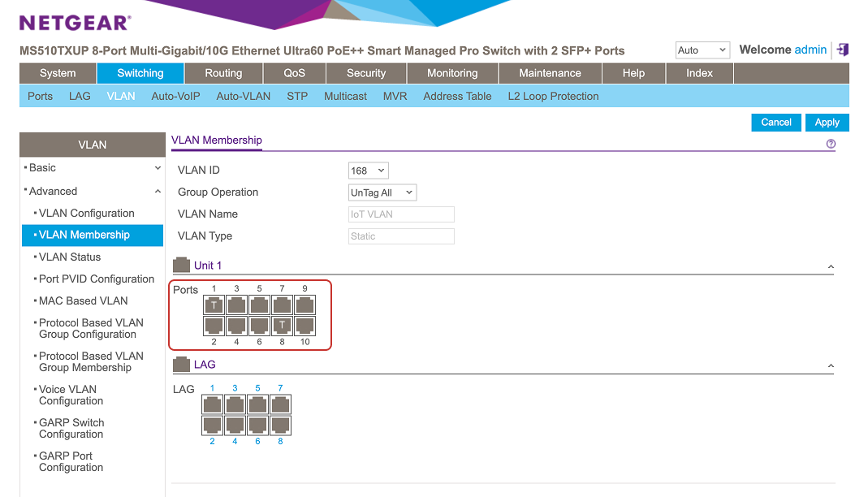868x497 pixels.
Task: Click the VLAN Name input field
Action: [x=401, y=214]
